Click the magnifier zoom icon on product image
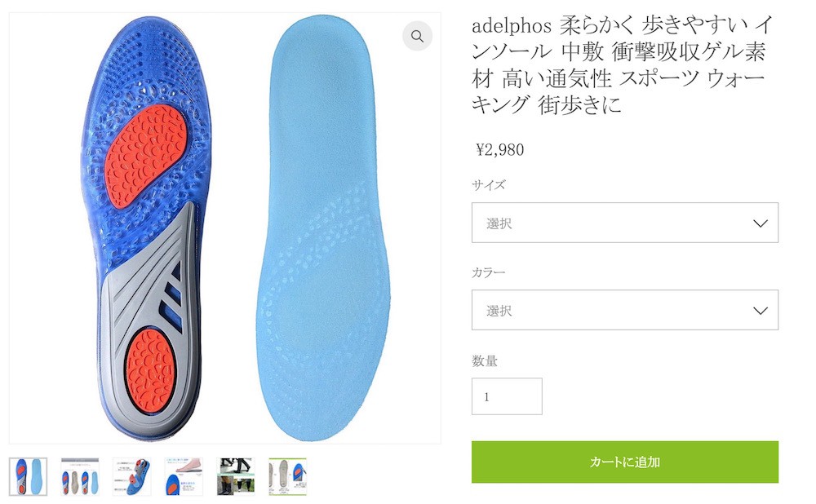 417,36
